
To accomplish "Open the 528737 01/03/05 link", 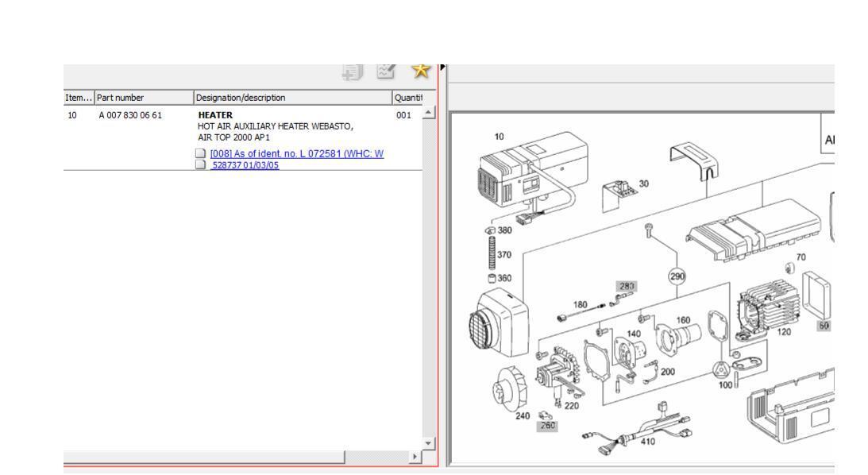I will [x=245, y=165].
